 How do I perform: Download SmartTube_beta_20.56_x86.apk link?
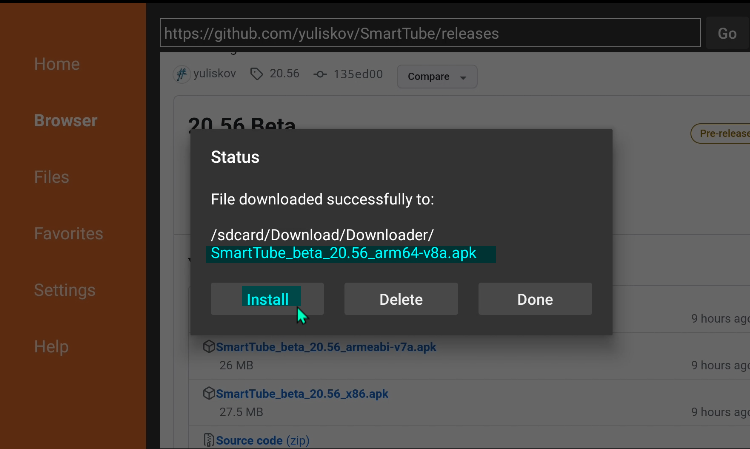point(302,394)
